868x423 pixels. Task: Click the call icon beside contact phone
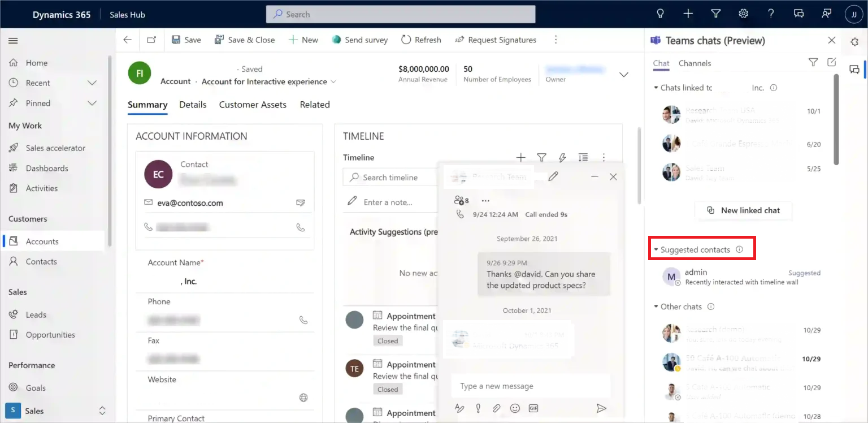pos(301,227)
